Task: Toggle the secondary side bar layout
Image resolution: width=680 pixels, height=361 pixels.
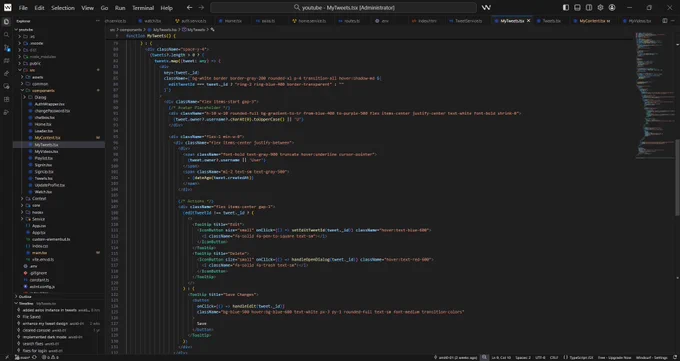Action: pos(589,7)
